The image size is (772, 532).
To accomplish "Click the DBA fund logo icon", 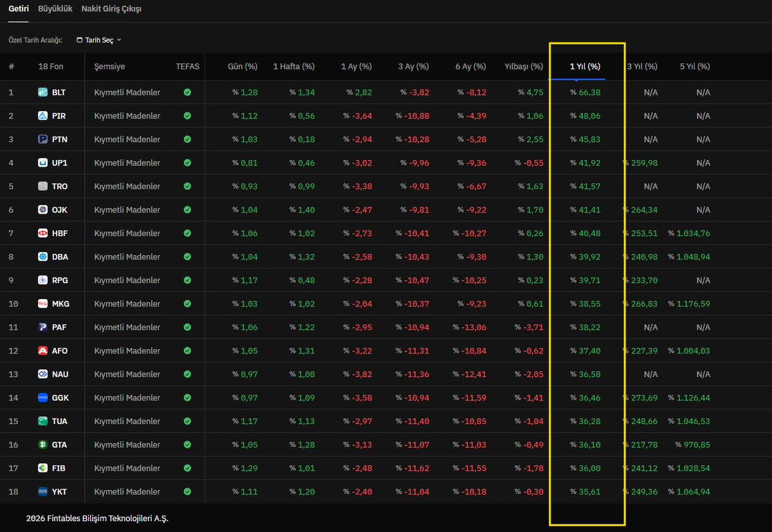I will pyautogui.click(x=42, y=257).
